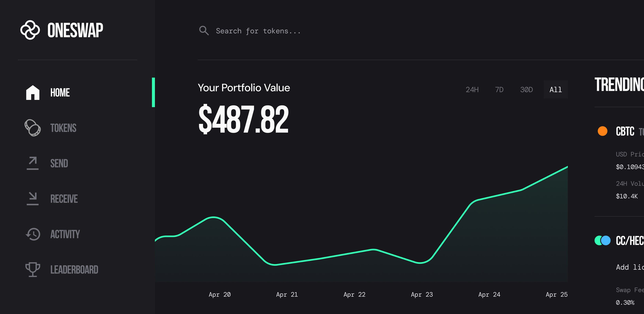Open Home via house icon

pyautogui.click(x=33, y=92)
